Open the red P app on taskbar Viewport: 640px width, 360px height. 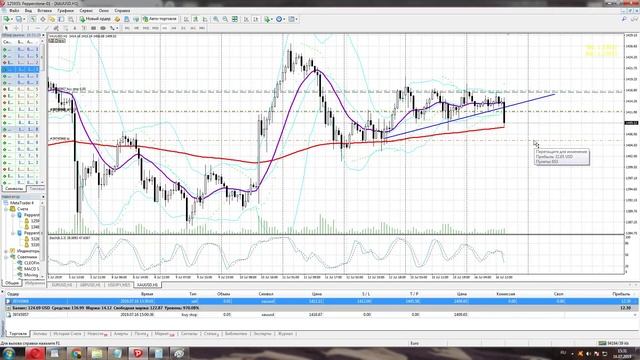coord(138,353)
